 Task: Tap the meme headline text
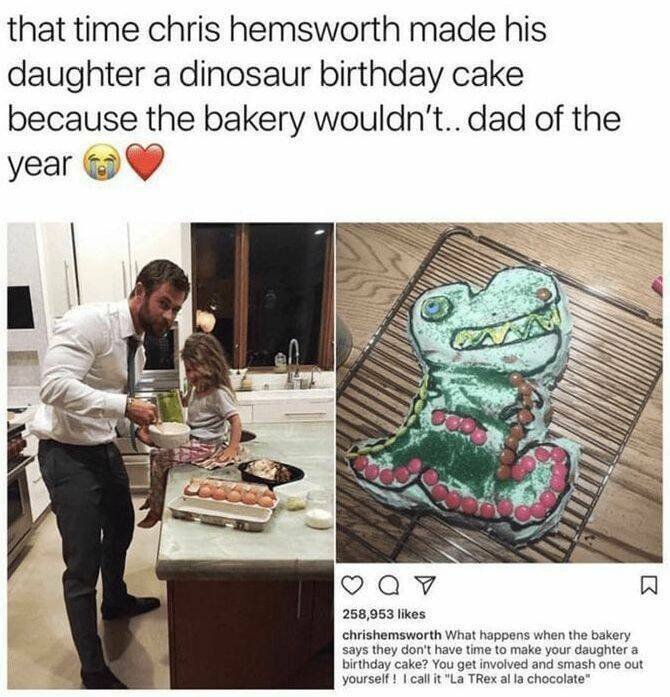coord(313,96)
